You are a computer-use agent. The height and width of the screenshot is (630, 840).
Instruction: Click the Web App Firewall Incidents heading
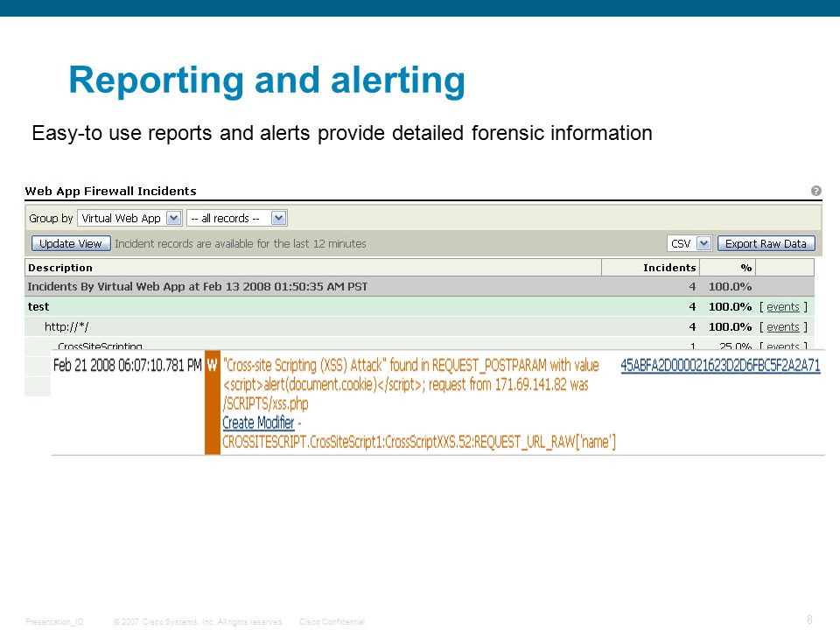pyautogui.click(x=110, y=192)
